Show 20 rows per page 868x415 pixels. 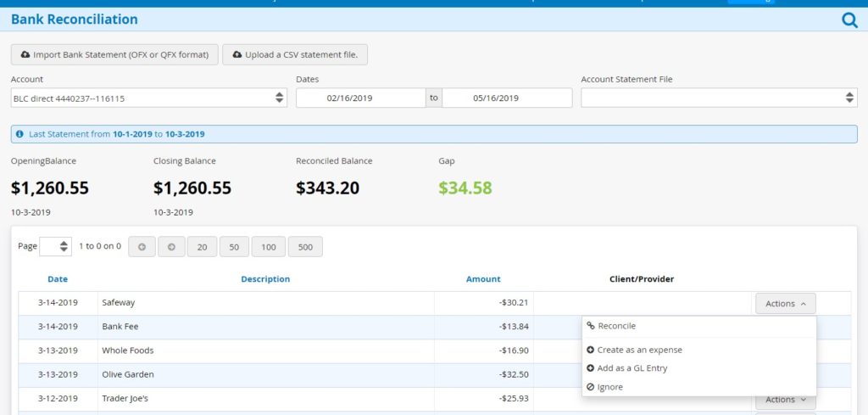point(202,247)
